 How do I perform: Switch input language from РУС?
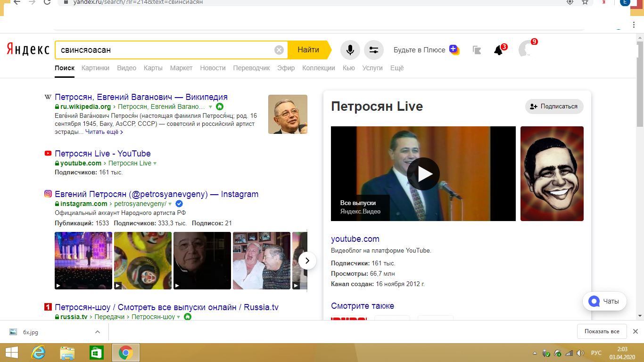596,353
